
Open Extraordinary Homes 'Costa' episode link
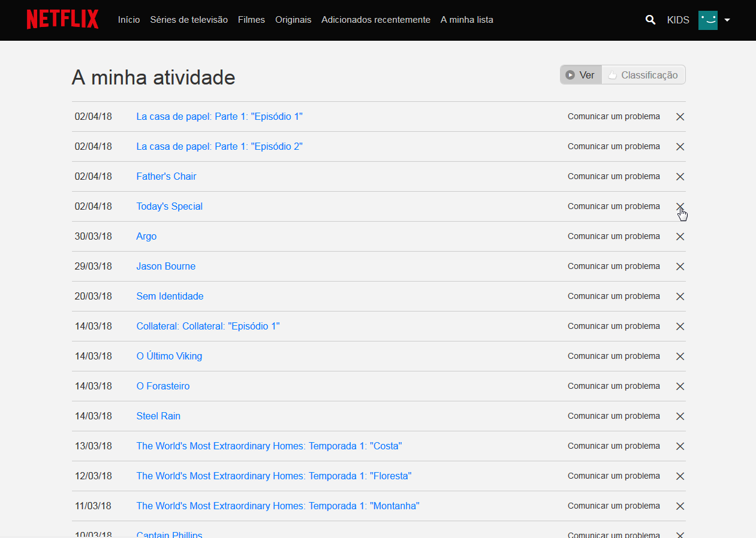tap(269, 446)
